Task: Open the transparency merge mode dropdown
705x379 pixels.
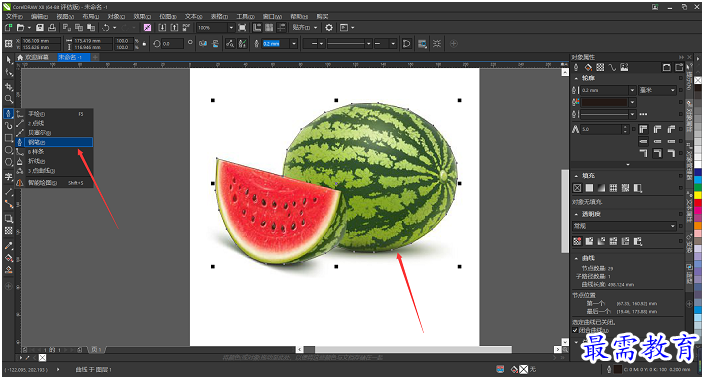Action: pyautogui.click(x=624, y=226)
